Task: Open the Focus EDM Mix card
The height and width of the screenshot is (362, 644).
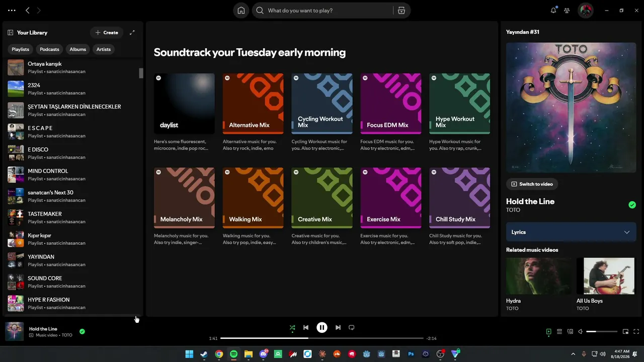Action: coord(391,113)
